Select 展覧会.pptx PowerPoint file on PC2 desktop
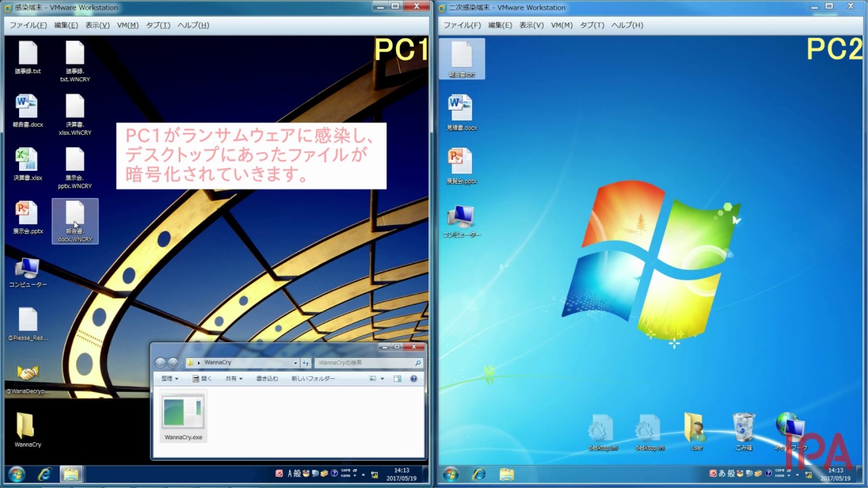Viewport: 868px width, 488px height. coord(462,167)
